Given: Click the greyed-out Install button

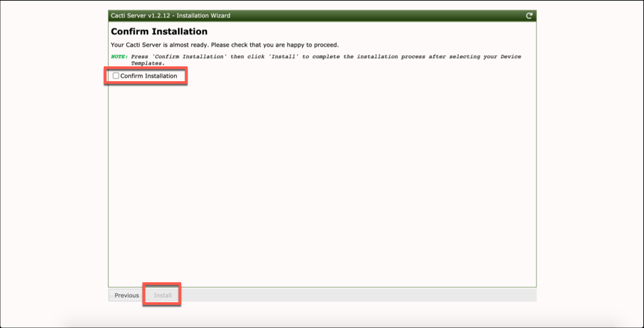Looking at the screenshot, I should click(162, 295).
